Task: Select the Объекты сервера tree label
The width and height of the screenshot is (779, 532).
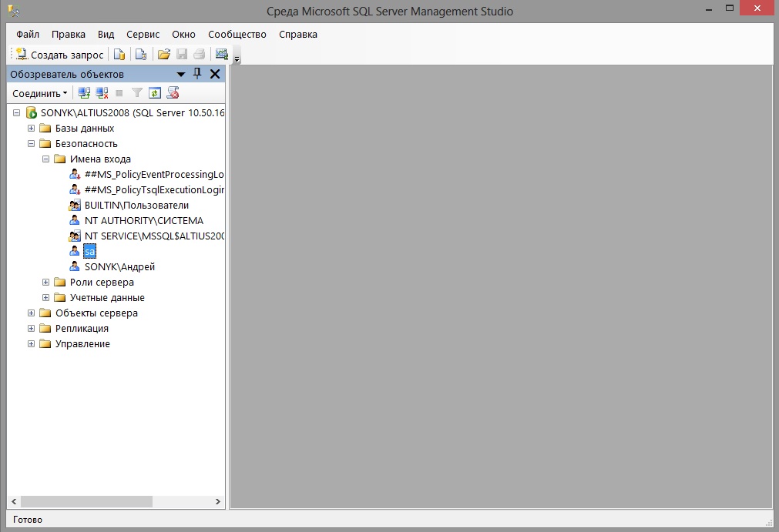Action: coord(96,313)
